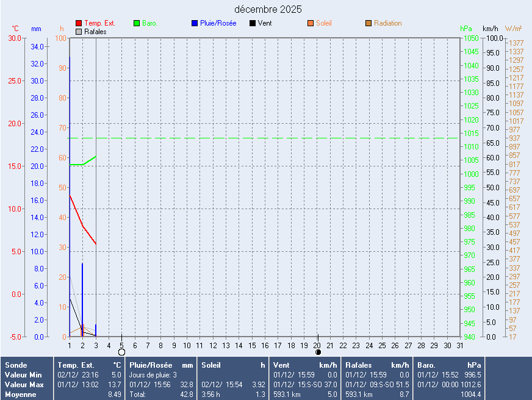Click the hPa unit label on right axis
The width and height of the screenshot is (532, 400).
click(466, 29)
